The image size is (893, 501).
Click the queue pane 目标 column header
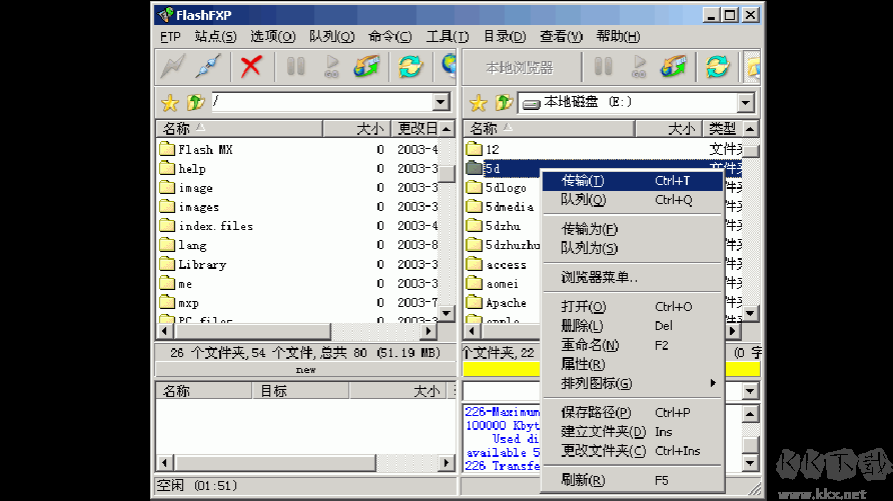(300, 391)
